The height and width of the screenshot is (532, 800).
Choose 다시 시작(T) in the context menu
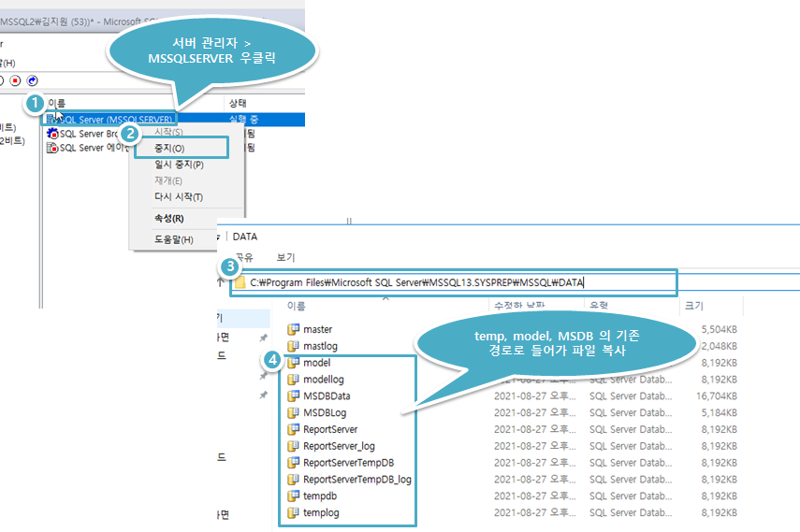click(179, 197)
